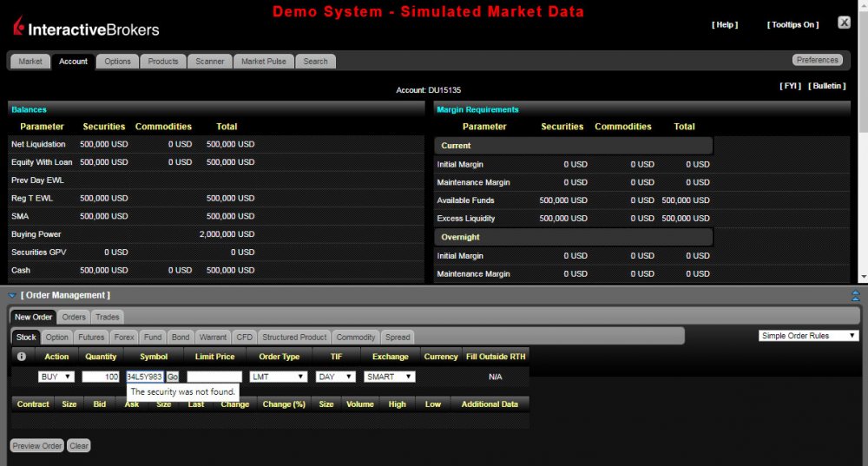Open the Help link
The width and height of the screenshot is (868, 466).
pyautogui.click(x=725, y=25)
